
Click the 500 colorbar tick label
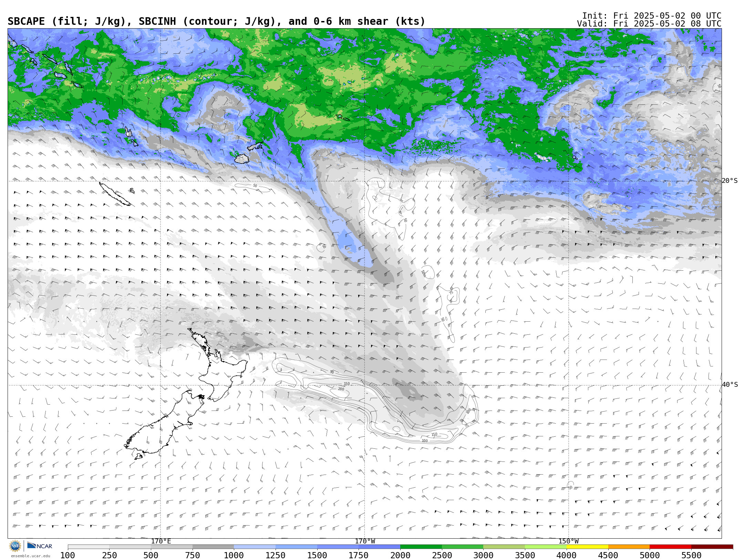[x=151, y=556]
